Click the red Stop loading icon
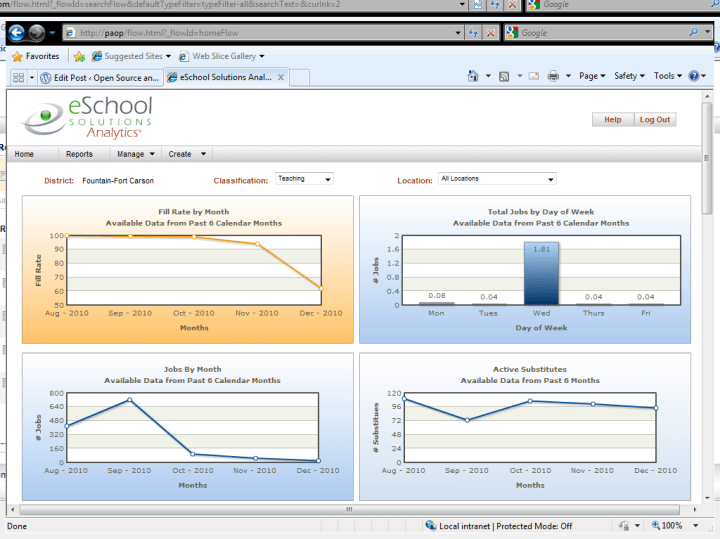 (x=491, y=33)
